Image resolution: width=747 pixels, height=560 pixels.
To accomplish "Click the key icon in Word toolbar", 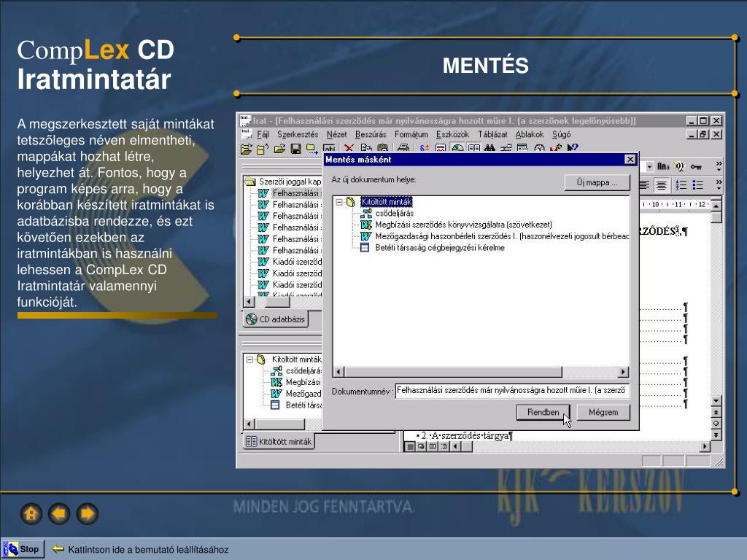I will click(x=696, y=167).
